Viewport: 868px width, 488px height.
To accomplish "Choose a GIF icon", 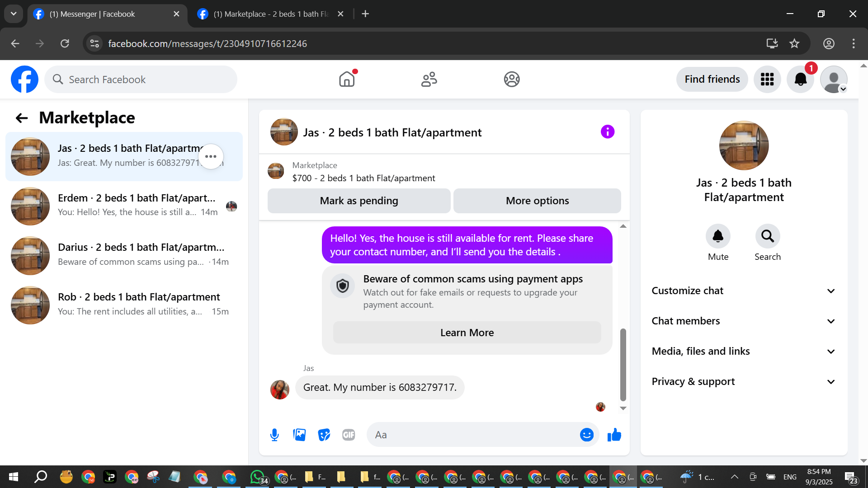I will tap(349, 435).
